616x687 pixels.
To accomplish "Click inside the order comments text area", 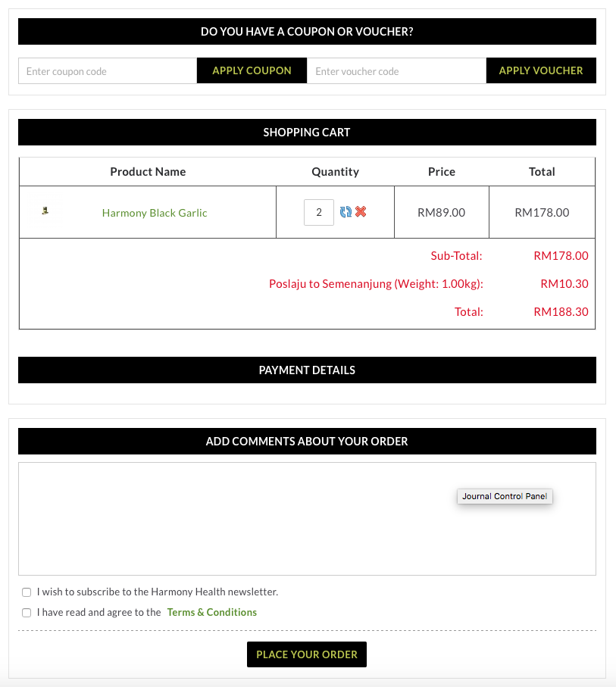I will pyautogui.click(x=306, y=518).
